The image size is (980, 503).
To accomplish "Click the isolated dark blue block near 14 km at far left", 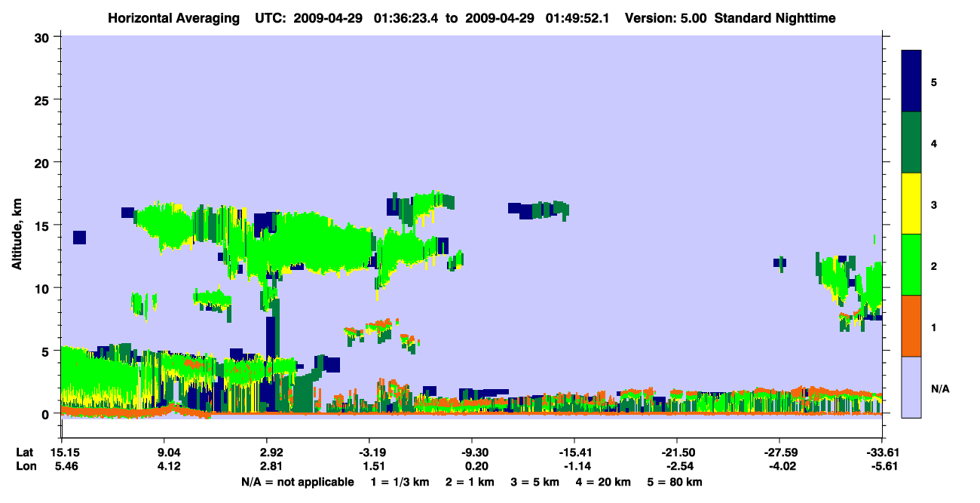I will pyautogui.click(x=79, y=238).
